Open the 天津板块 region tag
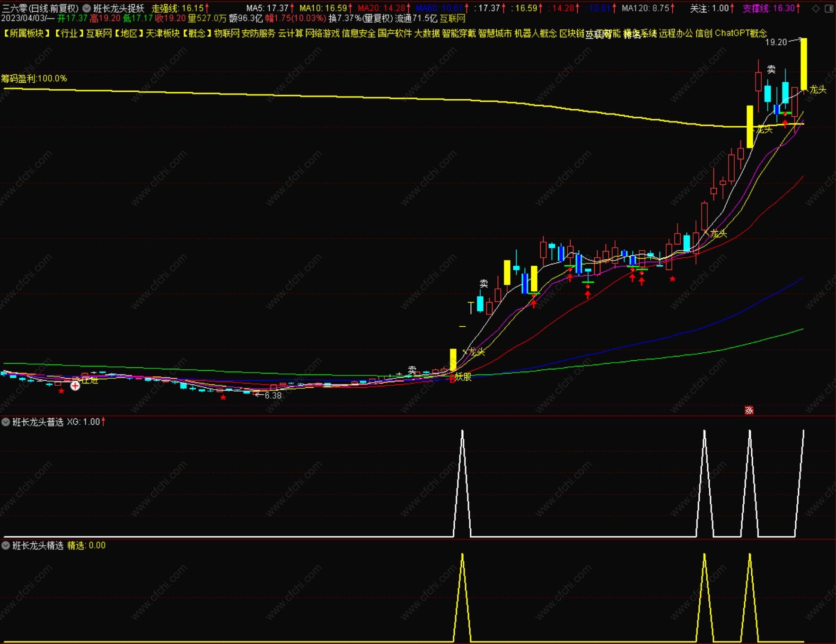 tap(163, 33)
